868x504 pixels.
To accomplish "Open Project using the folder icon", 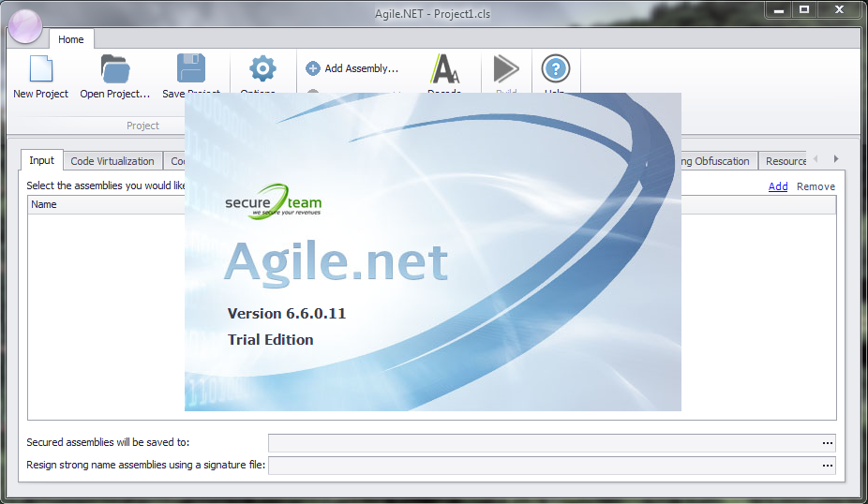I will (115, 69).
